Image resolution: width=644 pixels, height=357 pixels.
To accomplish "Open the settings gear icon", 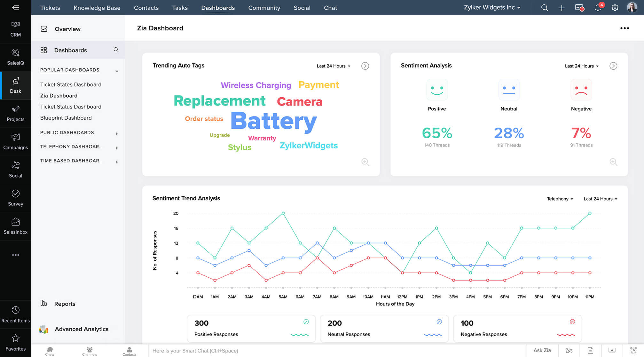I will (615, 8).
